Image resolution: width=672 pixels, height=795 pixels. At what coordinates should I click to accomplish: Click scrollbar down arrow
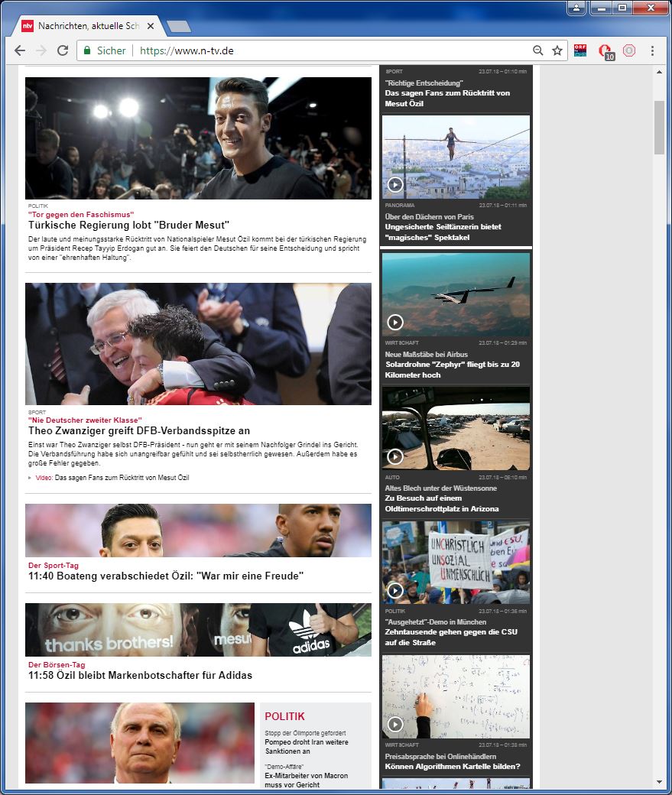[x=659, y=782]
